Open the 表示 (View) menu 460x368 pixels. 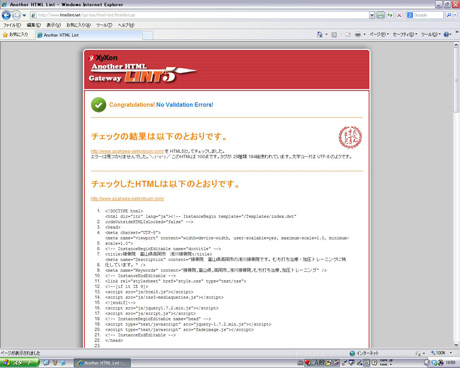click(53, 25)
